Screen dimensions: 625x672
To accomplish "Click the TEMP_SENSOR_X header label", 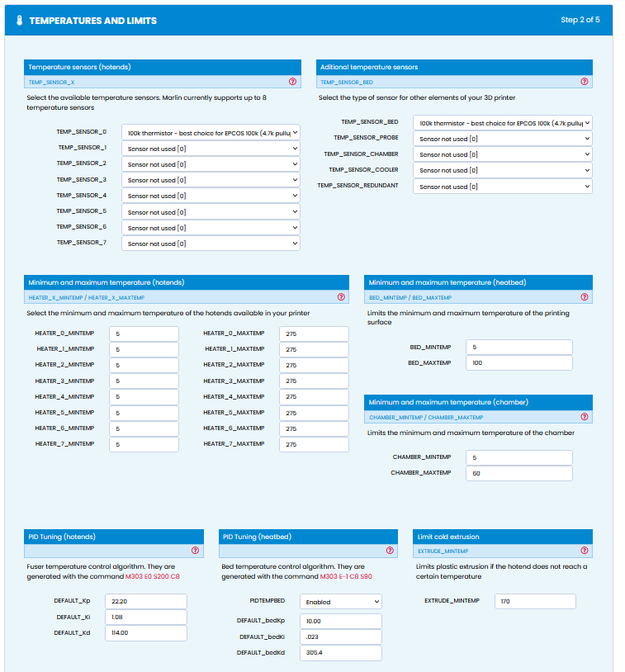I will tap(51, 83).
